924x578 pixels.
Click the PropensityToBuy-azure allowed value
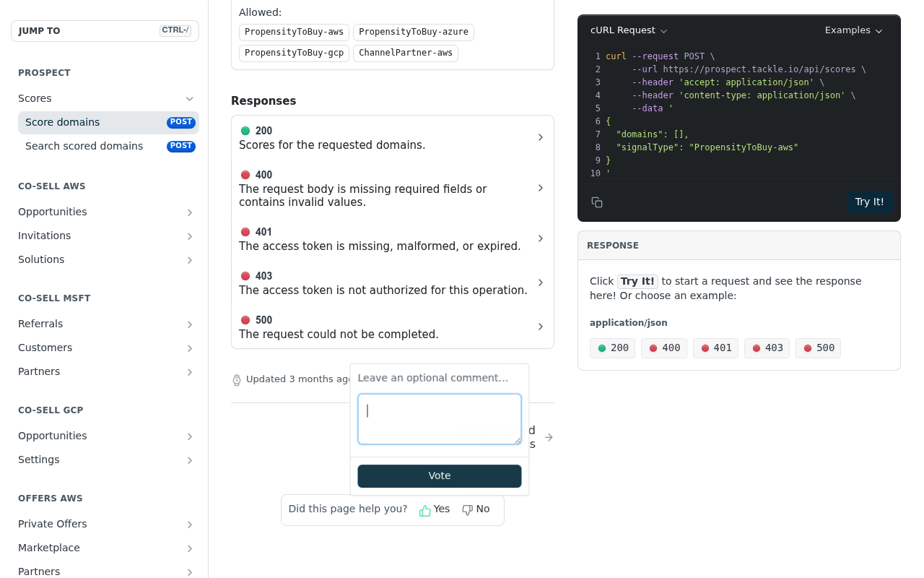pos(414,33)
